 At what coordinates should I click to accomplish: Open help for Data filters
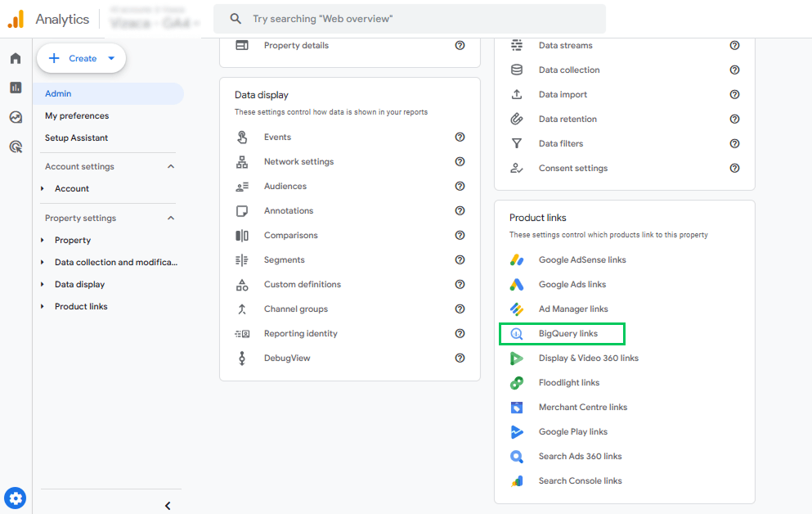coord(734,143)
